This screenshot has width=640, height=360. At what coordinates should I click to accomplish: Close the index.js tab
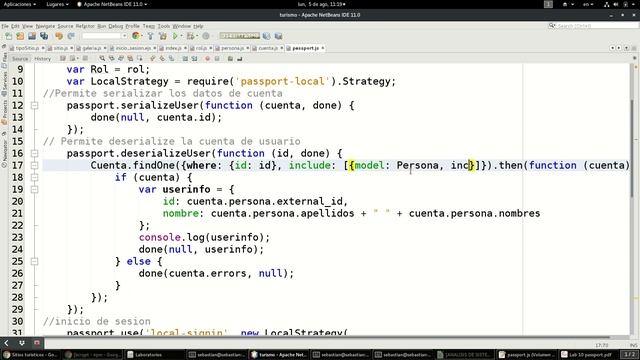pyautogui.click(x=185, y=48)
